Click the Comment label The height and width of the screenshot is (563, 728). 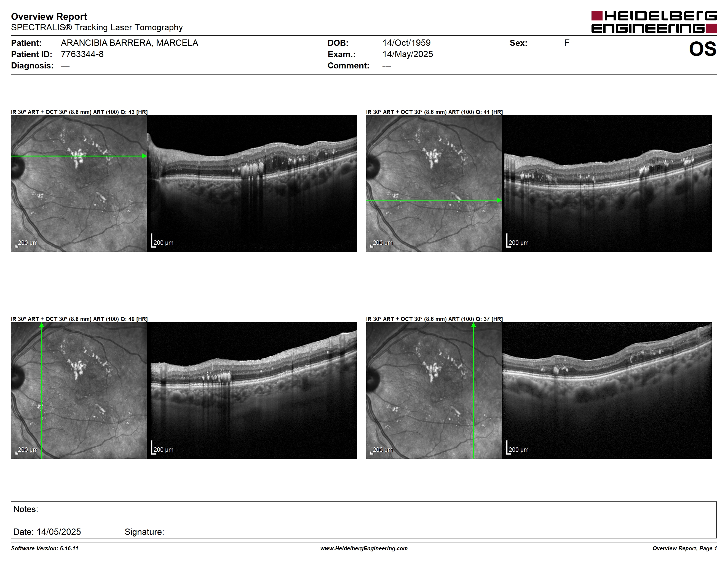click(348, 66)
